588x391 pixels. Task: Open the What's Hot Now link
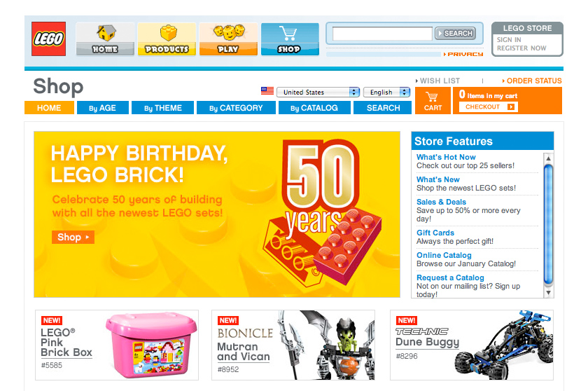click(x=446, y=157)
